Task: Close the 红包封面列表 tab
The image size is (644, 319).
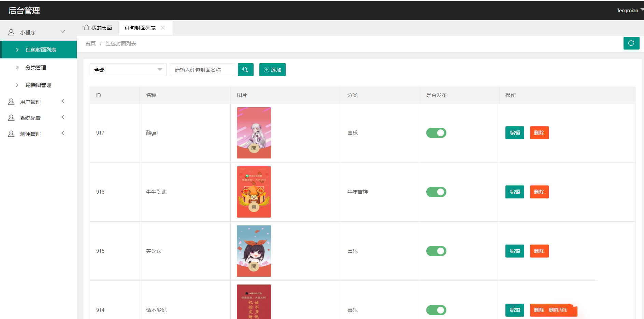Action: [x=163, y=28]
